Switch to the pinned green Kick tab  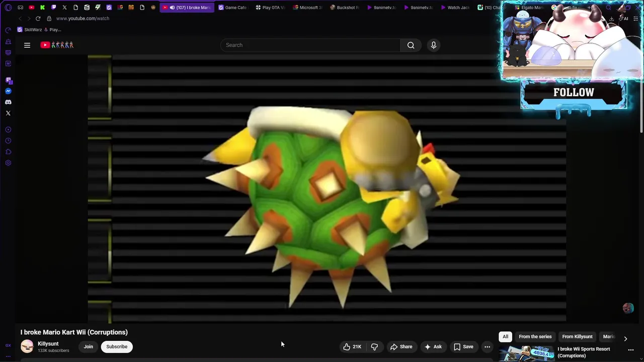[42, 8]
